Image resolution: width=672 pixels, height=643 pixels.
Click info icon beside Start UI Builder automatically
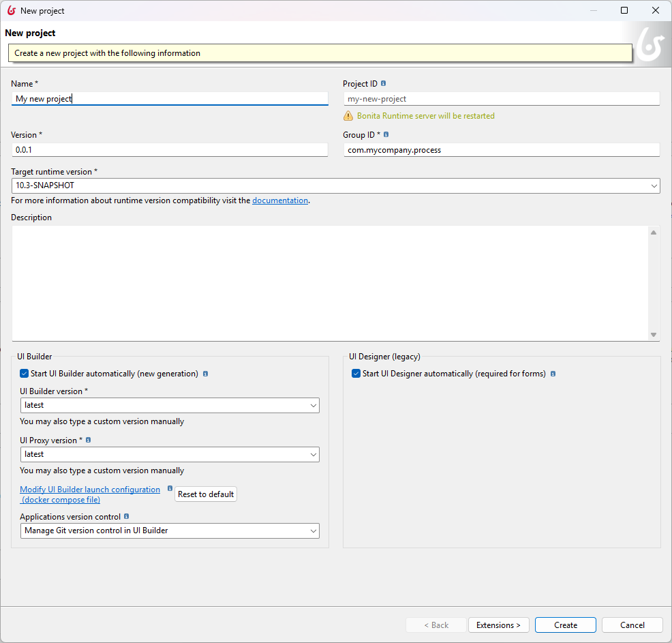[x=206, y=374]
